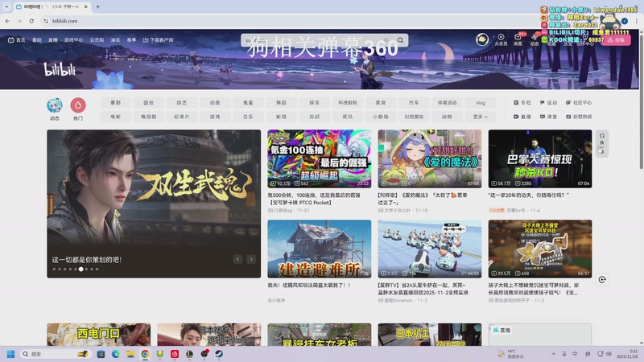Select the 体育运动 category button

tap(447, 103)
